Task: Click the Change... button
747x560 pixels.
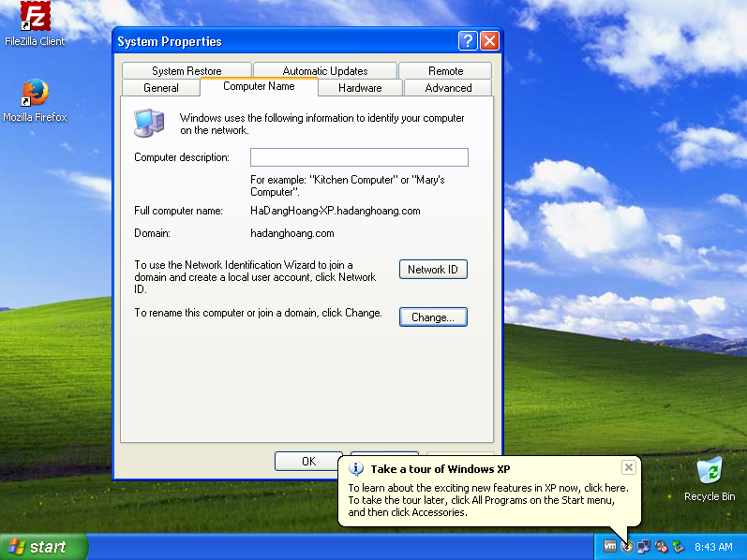Action: point(433,317)
